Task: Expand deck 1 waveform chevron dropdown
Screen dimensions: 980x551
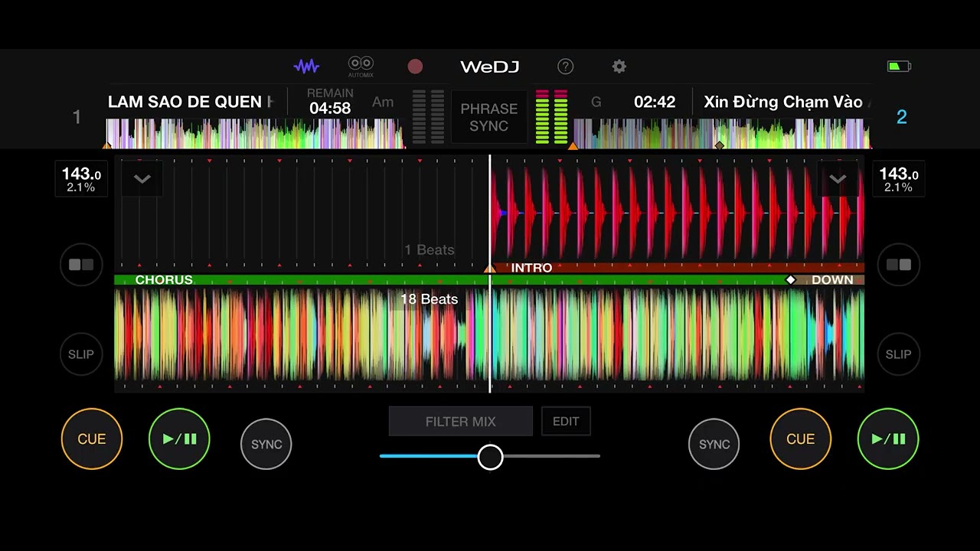Action: [x=142, y=179]
